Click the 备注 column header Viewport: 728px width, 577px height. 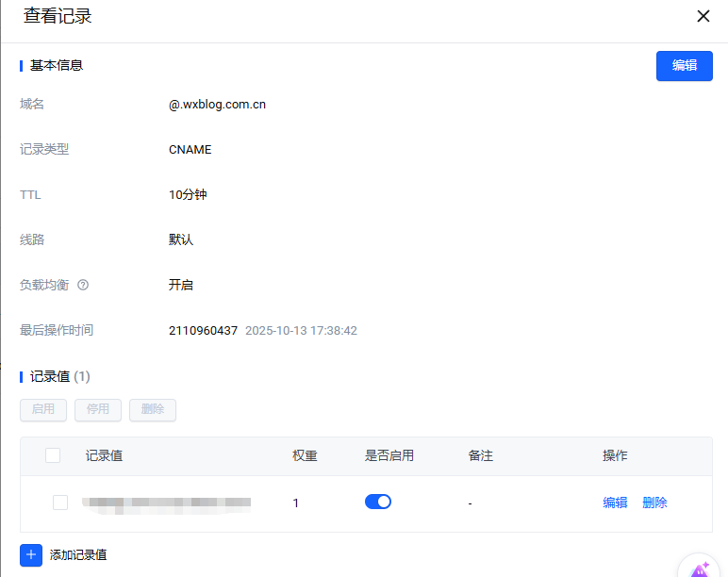point(481,455)
